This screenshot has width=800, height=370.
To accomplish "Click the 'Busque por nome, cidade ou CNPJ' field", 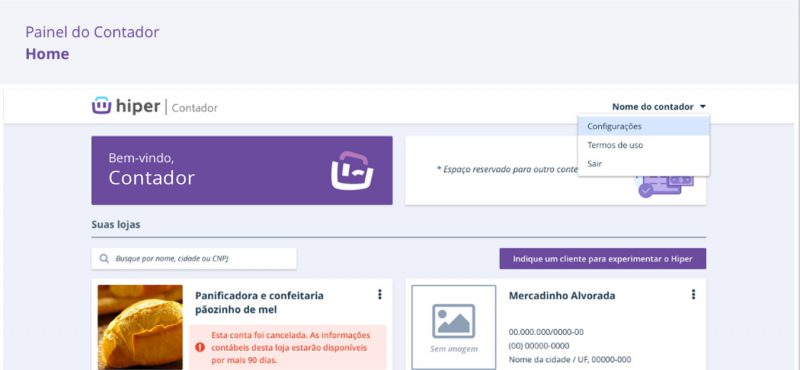I will [x=194, y=259].
